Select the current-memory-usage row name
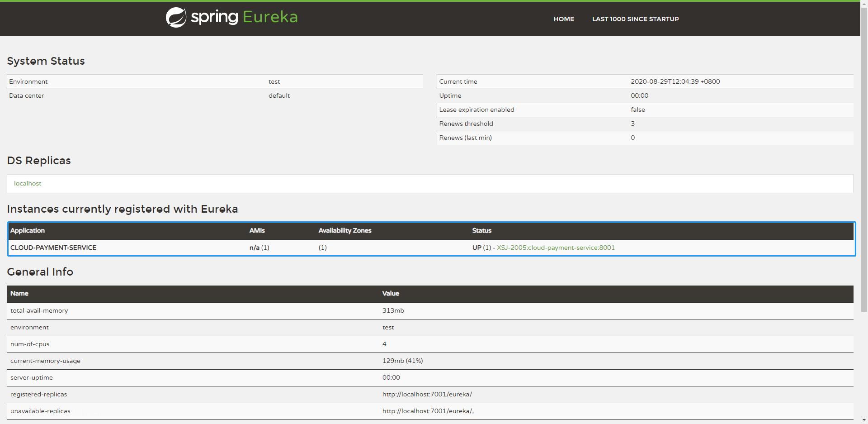 pyautogui.click(x=45, y=361)
